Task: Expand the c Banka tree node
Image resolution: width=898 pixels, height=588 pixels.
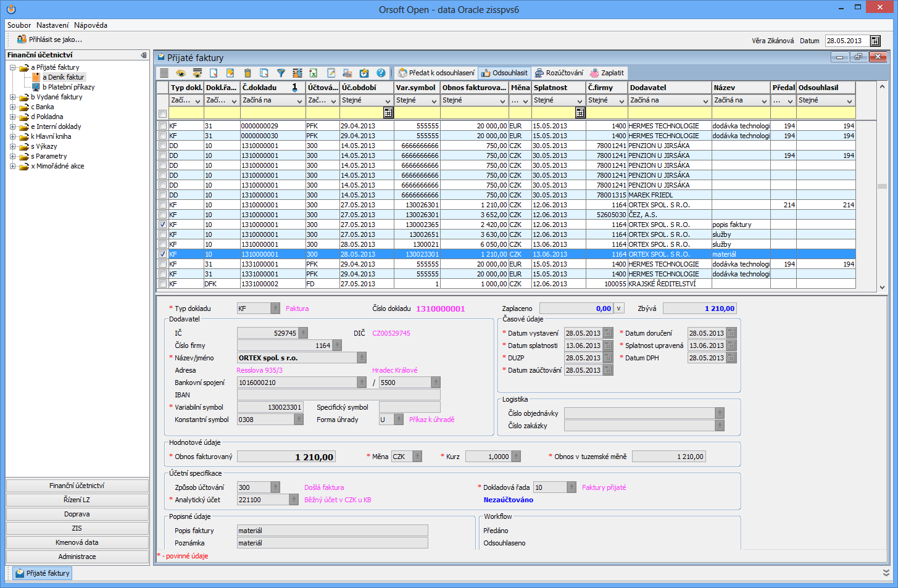Action: (x=12, y=107)
